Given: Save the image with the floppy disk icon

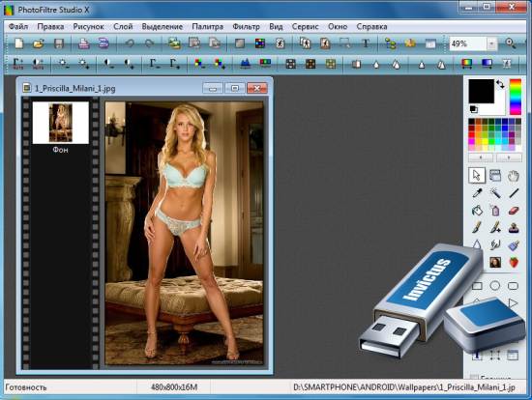Looking at the screenshot, I should (59, 43).
